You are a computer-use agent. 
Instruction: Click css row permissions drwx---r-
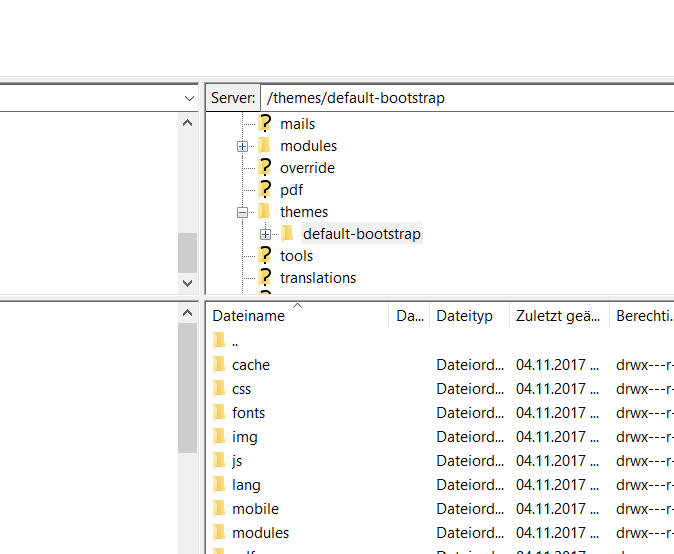[x=644, y=389]
